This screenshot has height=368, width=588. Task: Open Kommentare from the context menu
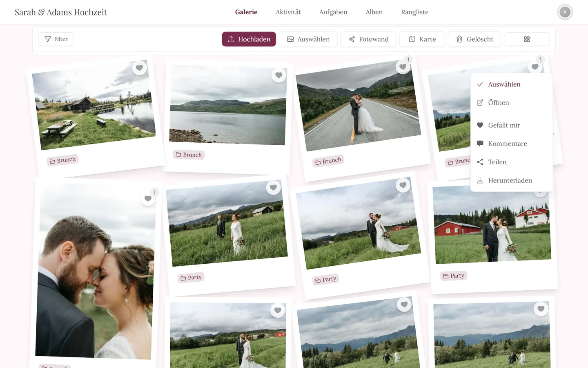coord(512,144)
